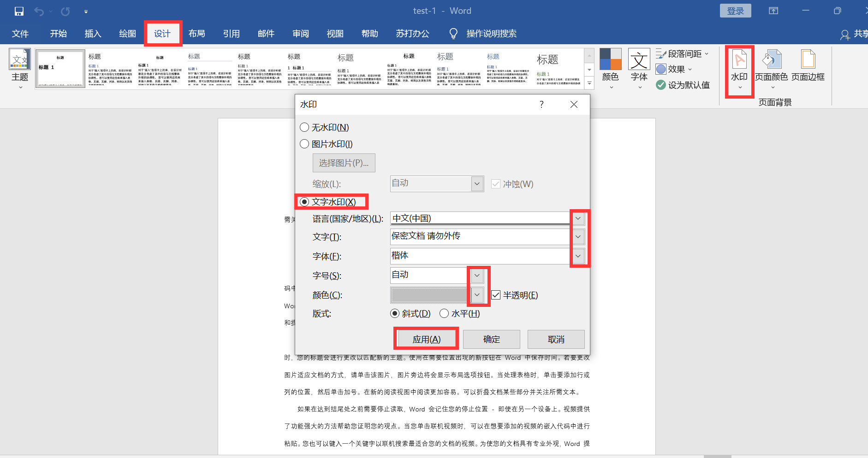
Task: Switch to the 视图 tab
Action: coord(335,33)
